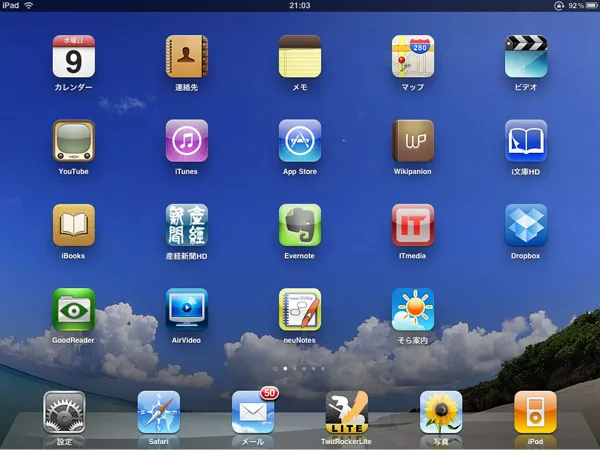Launch the そら案内 weather app

click(x=413, y=309)
